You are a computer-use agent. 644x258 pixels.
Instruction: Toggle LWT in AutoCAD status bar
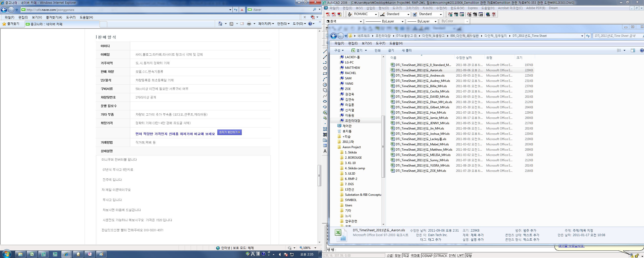[461, 255]
